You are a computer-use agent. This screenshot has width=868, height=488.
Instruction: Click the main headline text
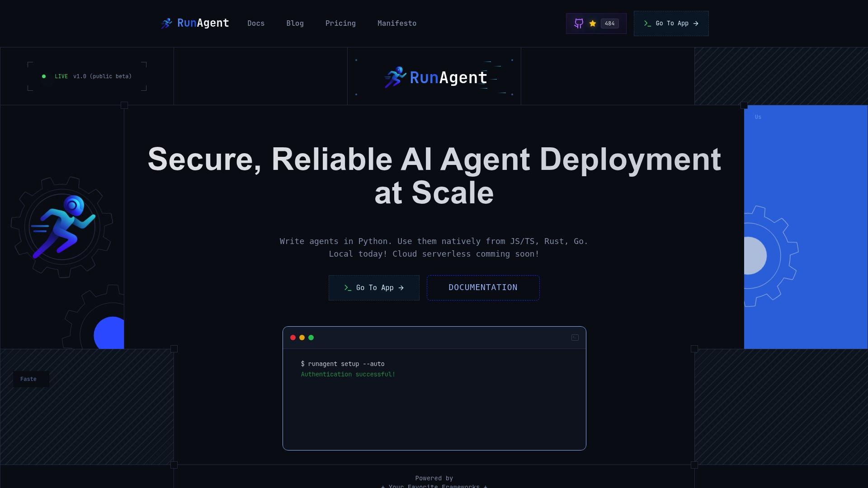pyautogui.click(x=434, y=176)
